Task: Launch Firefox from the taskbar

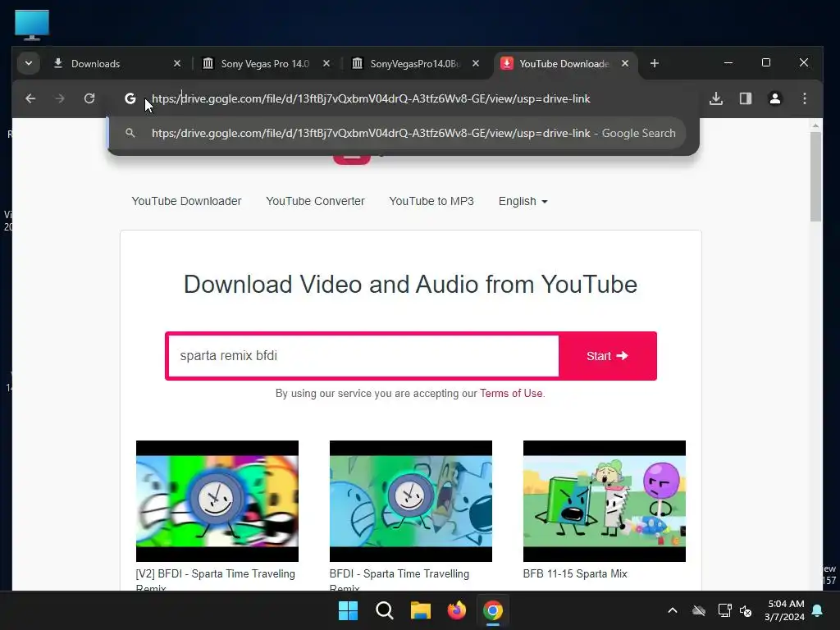Action: click(456, 610)
